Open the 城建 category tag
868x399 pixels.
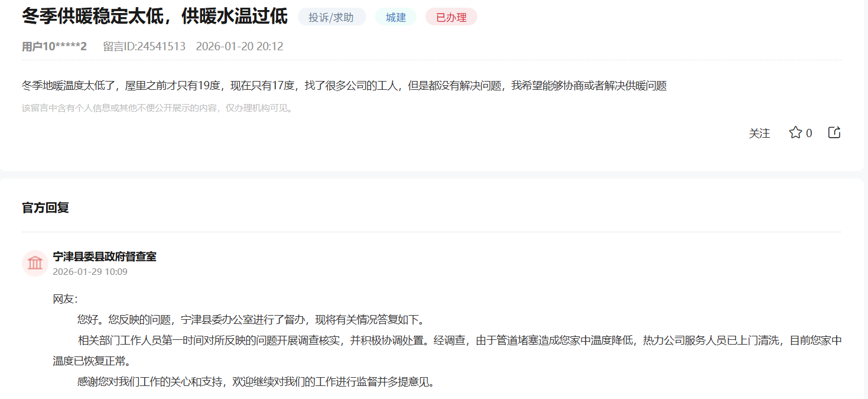[x=395, y=17]
